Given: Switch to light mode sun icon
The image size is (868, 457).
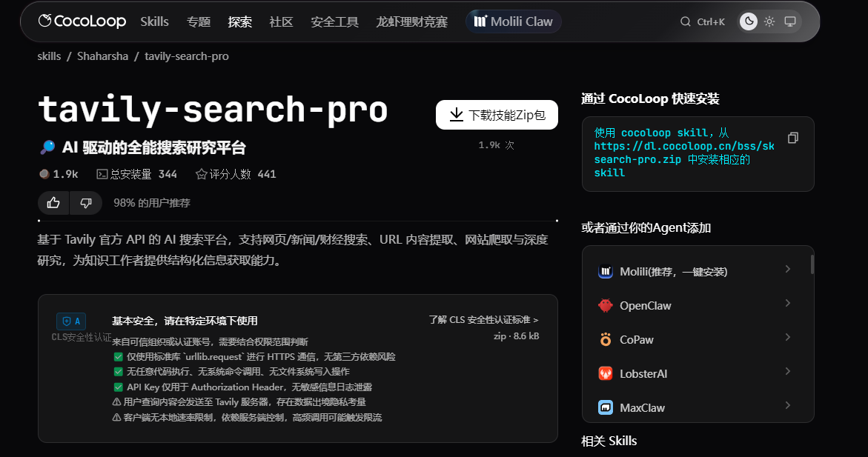Looking at the screenshot, I should (x=769, y=21).
